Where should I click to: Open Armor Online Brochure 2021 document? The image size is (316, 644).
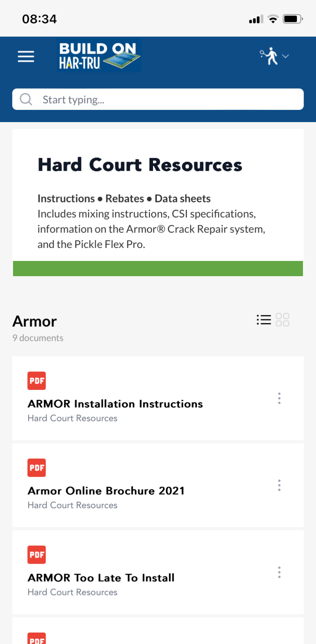click(x=106, y=491)
